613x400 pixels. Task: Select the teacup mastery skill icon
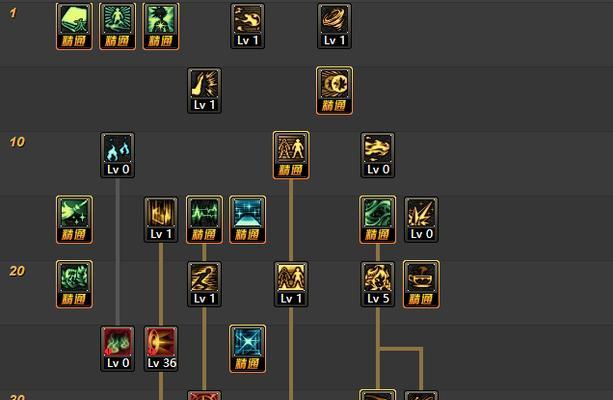click(421, 284)
